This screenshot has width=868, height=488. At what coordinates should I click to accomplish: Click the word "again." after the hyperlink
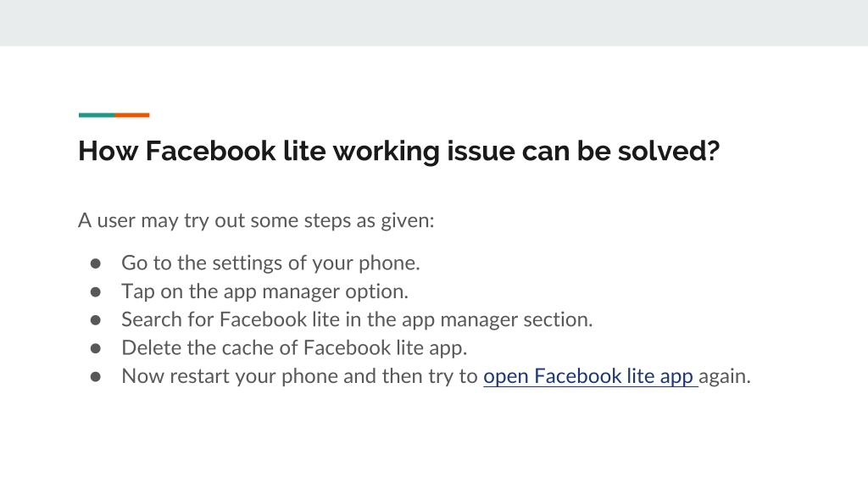point(725,376)
